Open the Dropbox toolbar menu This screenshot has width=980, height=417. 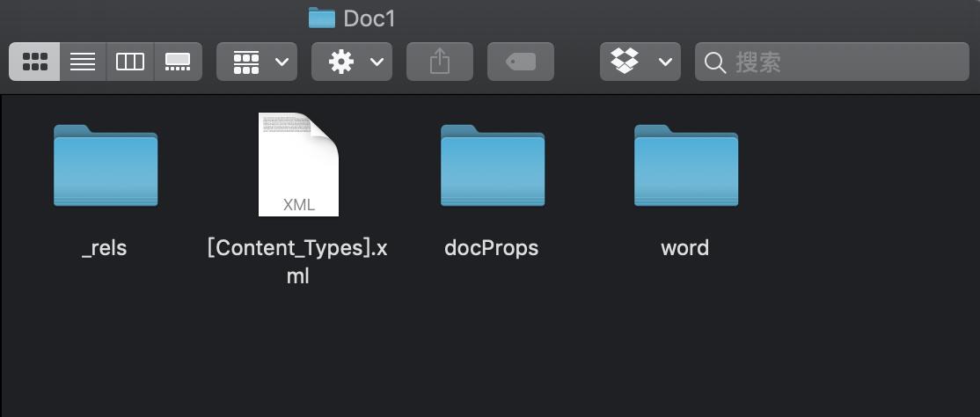click(x=640, y=62)
